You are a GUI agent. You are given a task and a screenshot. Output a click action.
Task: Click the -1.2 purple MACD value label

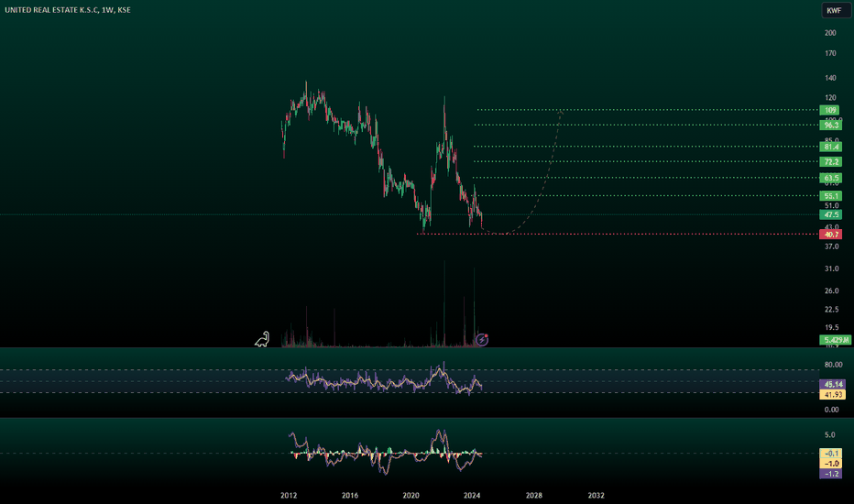[x=830, y=474]
